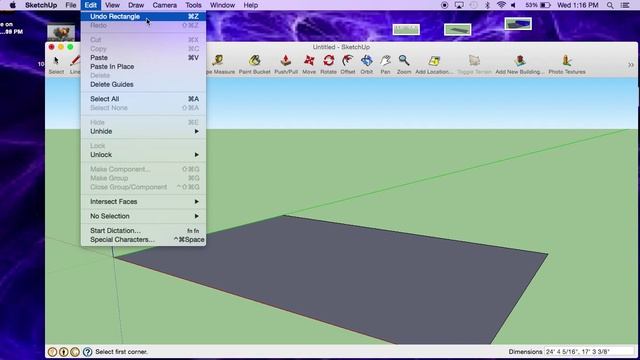
Task: Click the battery 53% indicator
Action: pyautogui.click(x=538, y=5)
